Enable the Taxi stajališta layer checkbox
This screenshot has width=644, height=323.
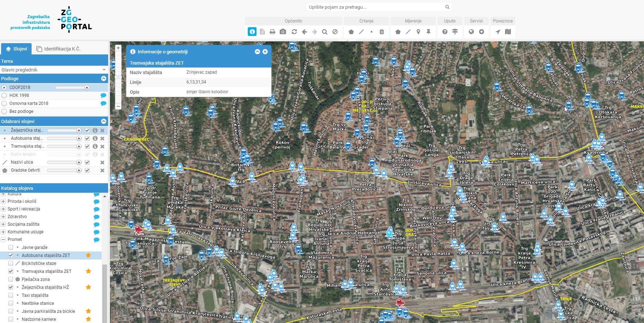(x=11, y=295)
